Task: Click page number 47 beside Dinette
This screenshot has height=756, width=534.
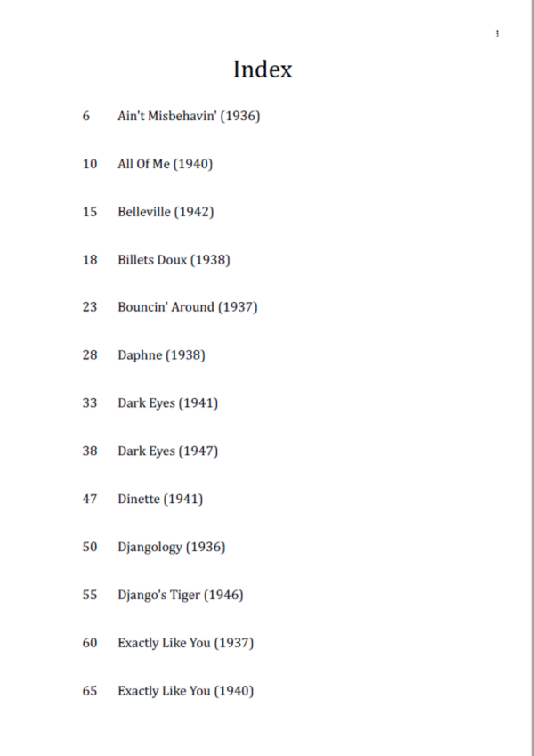Action: pyautogui.click(x=90, y=500)
